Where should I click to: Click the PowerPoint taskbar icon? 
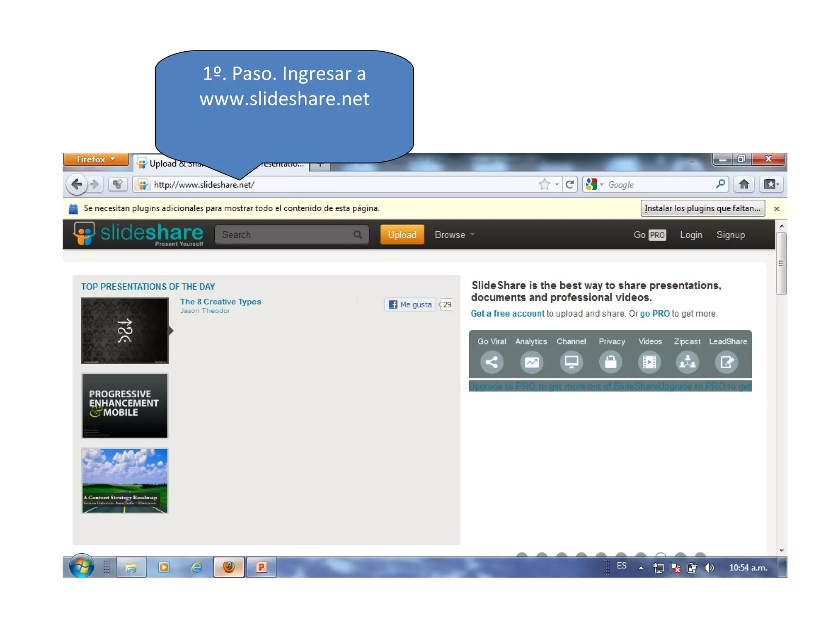pyautogui.click(x=261, y=567)
